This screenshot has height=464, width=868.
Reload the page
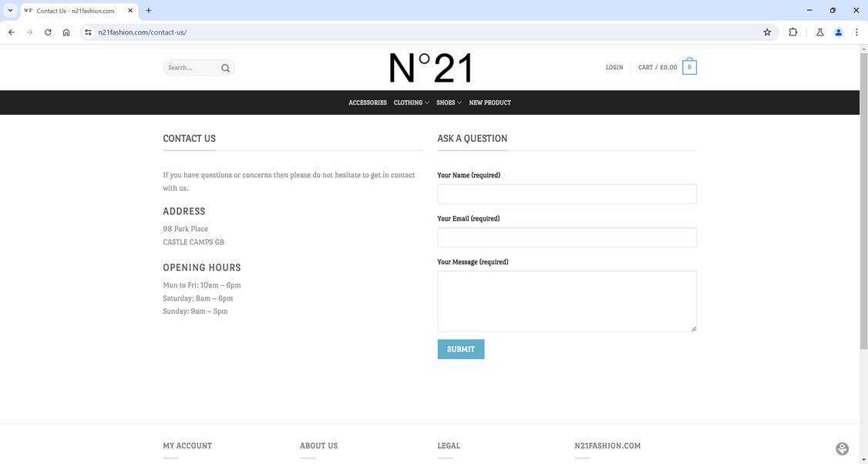[48, 32]
